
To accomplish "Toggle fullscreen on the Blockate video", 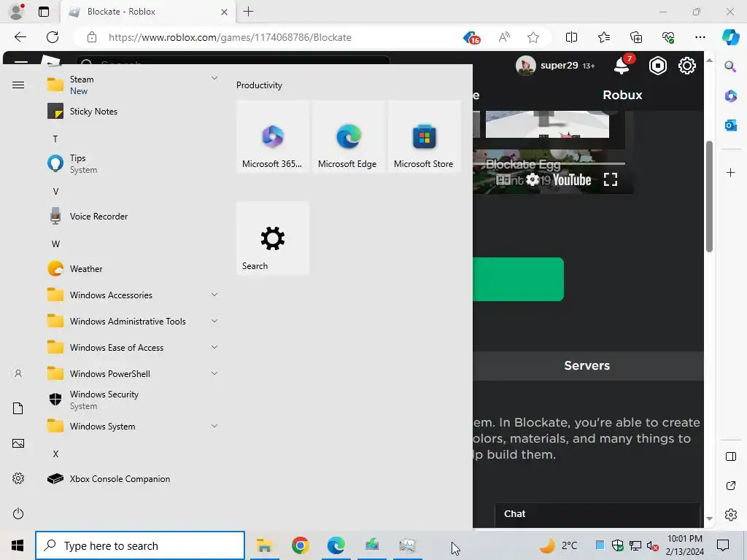I will coord(611,179).
